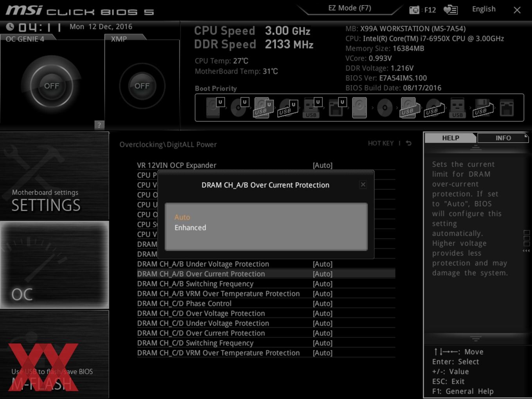Screen dimensions: 532x399
Task: Open the Motherboard SETTINGS section
Action: click(54, 176)
